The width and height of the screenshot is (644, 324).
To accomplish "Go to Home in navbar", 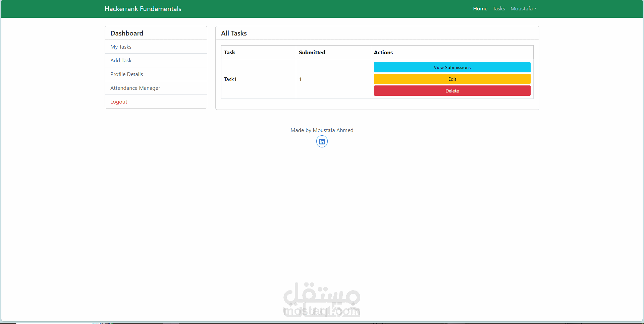I will click(x=480, y=9).
